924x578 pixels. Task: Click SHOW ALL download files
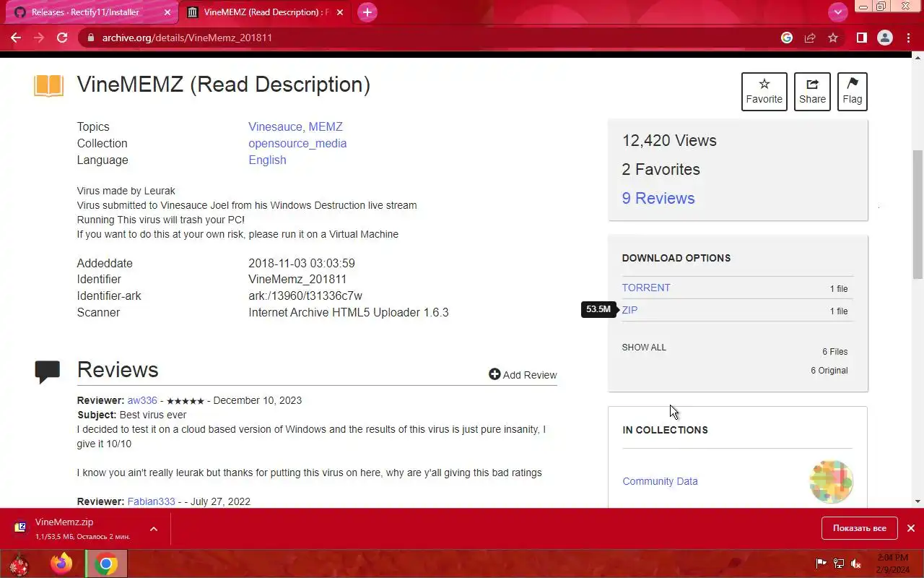click(644, 348)
